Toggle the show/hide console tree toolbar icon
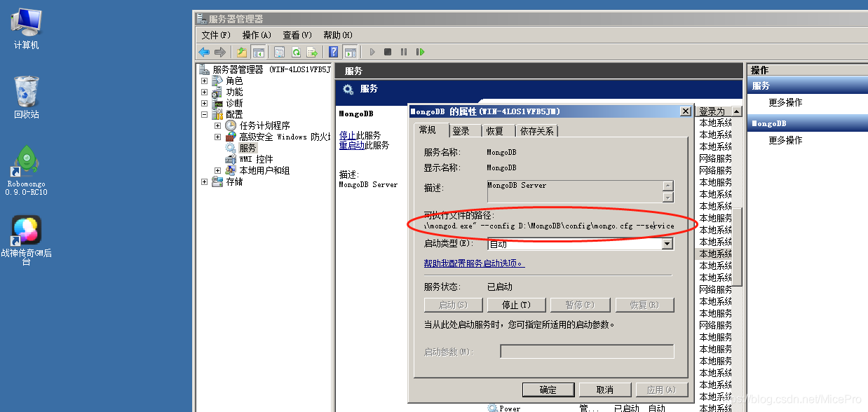The width and height of the screenshot is (868, 412). 258,52
